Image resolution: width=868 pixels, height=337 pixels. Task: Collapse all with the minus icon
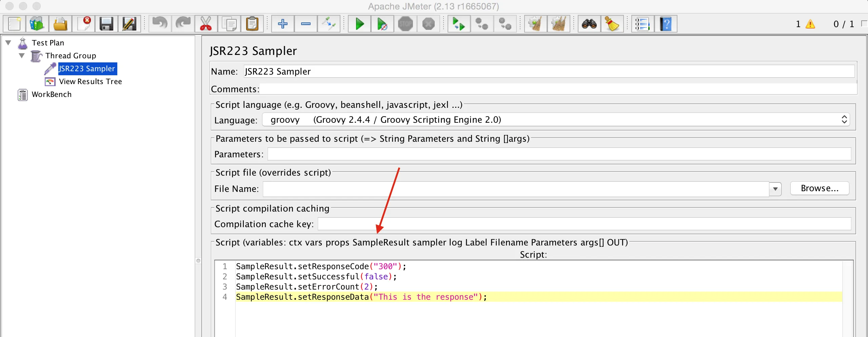pyautogui.click(x=306, y=24)
